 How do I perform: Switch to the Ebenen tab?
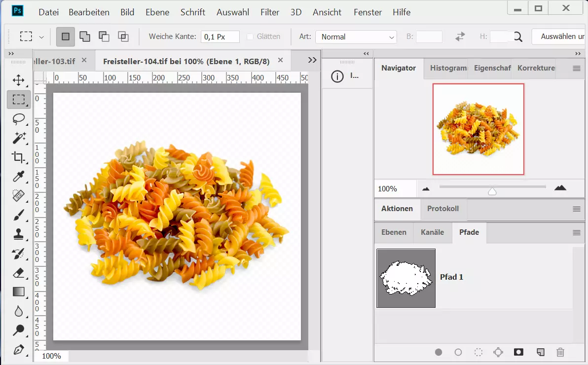click(394, 232)
